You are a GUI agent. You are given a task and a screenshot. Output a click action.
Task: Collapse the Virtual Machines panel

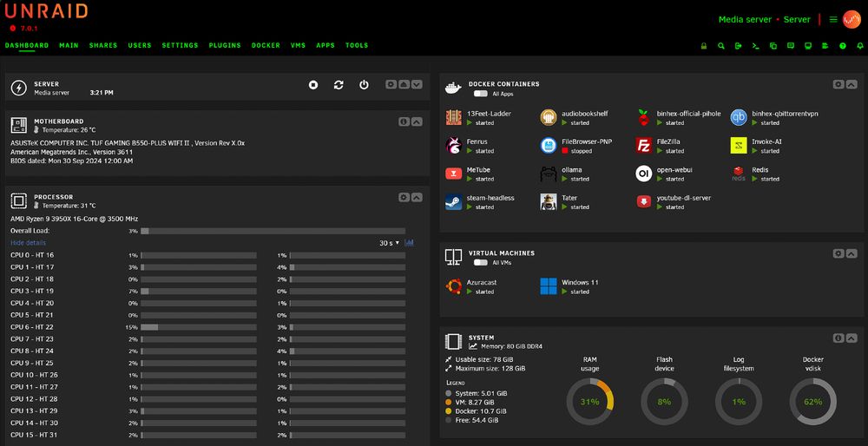[x=852, y=253]
